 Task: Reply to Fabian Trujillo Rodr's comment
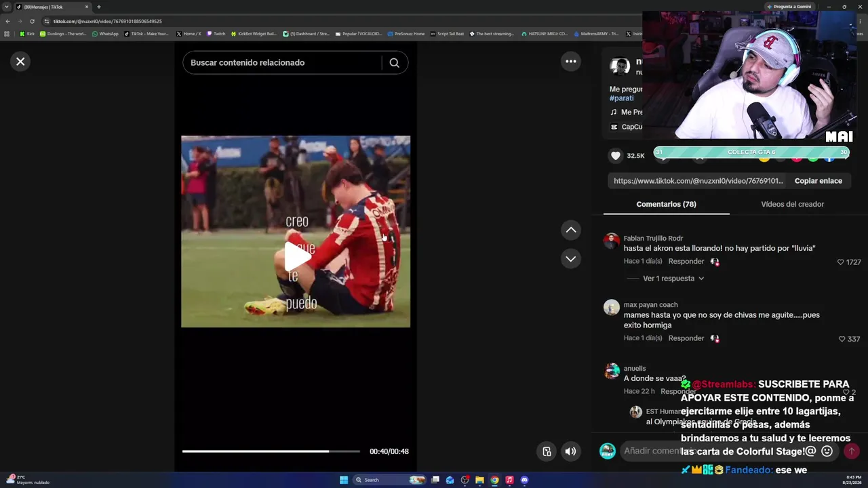(x=686, y=262)
